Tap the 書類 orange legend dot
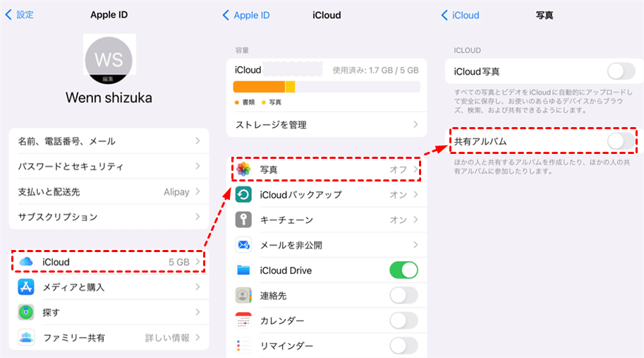This screenshot has height=358, width=644. point(236,102)
